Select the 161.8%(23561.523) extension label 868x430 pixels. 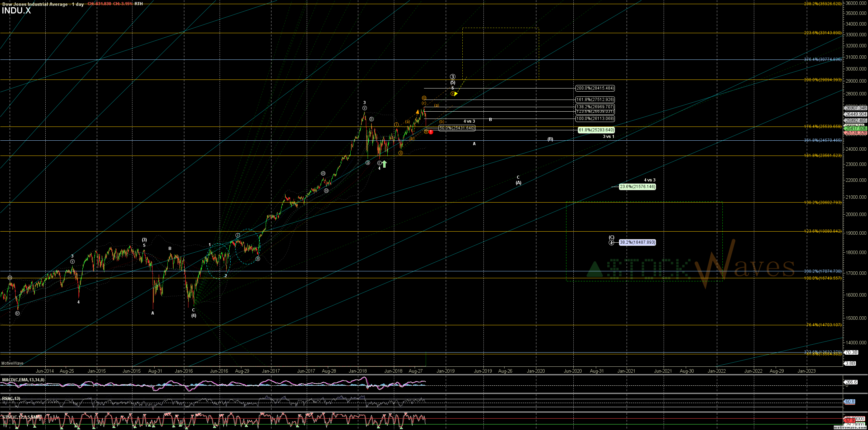(823, 156)
